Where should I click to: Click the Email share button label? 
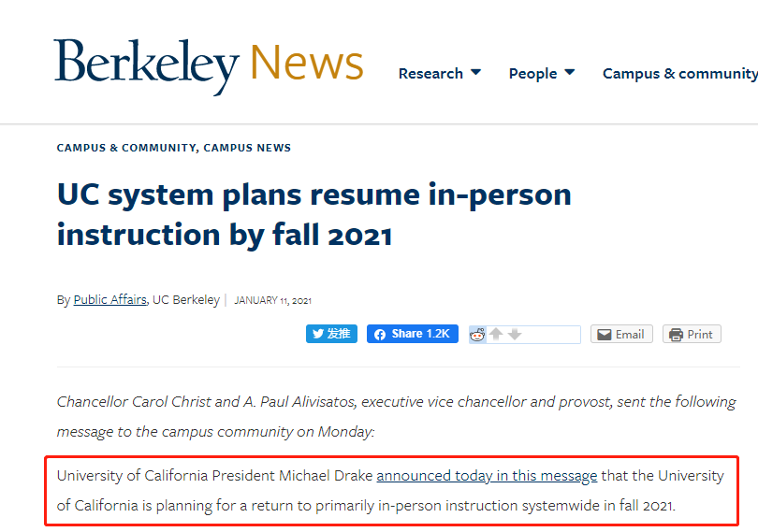(x=630, y=335)
